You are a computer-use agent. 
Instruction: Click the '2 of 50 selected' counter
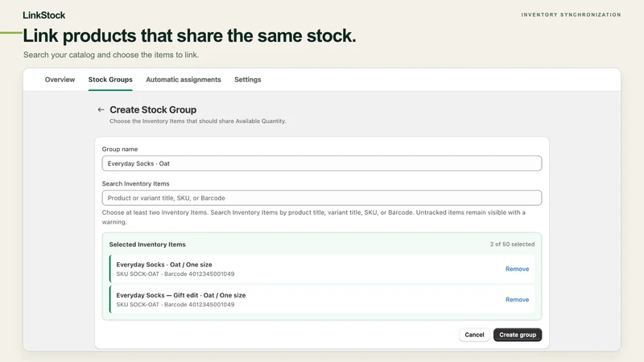coord(512,245)
